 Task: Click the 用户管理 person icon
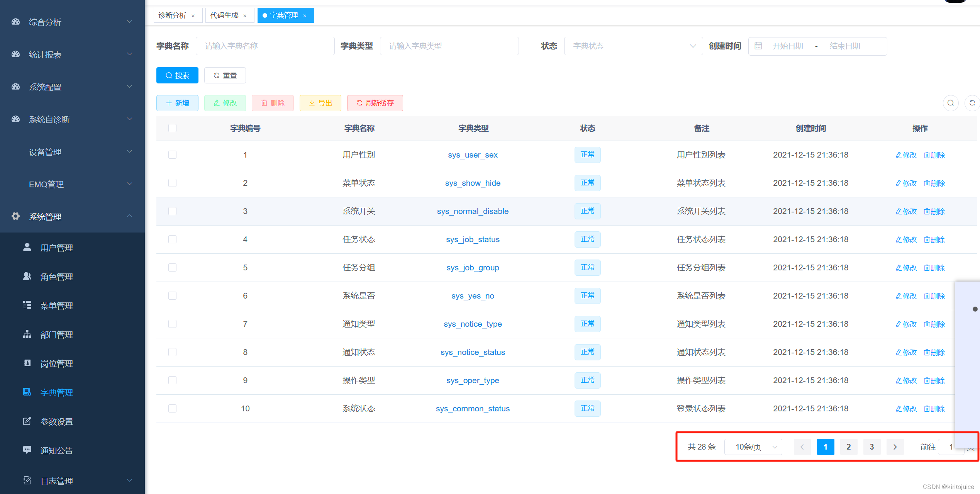click(27, 247)
